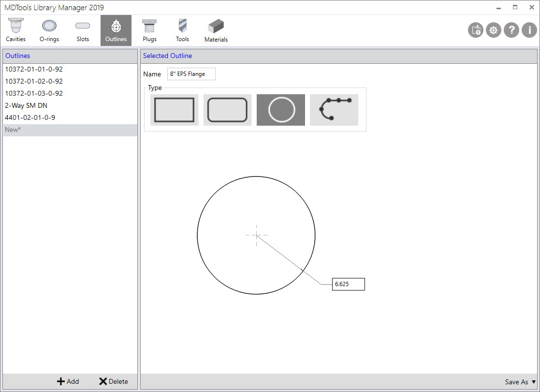The image size is (540, 392).
Task: Open the Save As dropdown
Action: 520,382
